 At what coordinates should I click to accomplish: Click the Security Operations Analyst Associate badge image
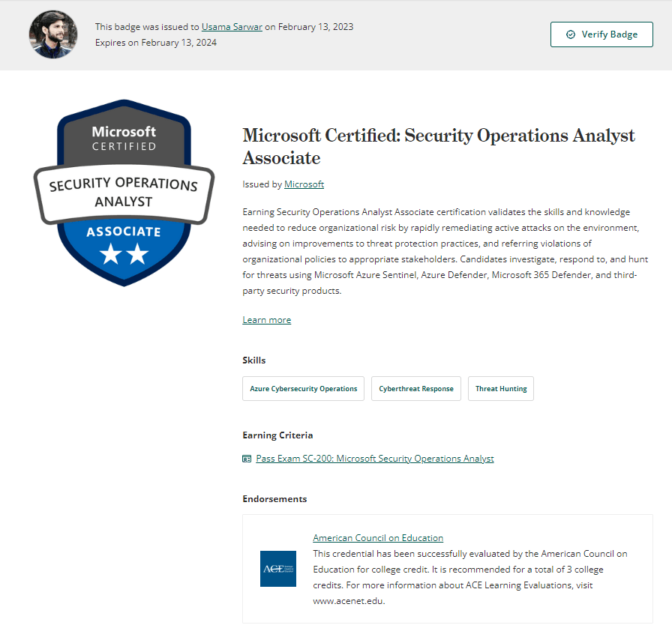pos(124,193)
